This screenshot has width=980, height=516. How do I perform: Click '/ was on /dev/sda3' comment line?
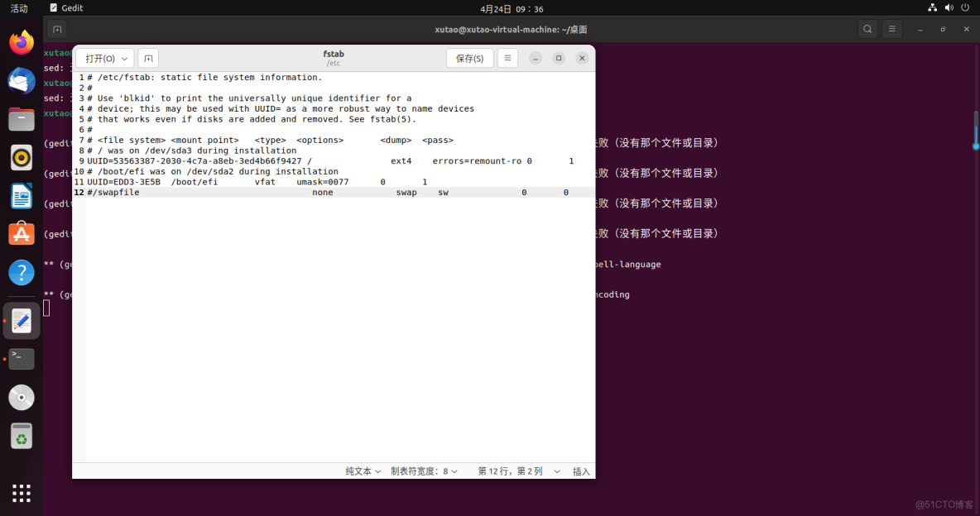tap(191, 150)
